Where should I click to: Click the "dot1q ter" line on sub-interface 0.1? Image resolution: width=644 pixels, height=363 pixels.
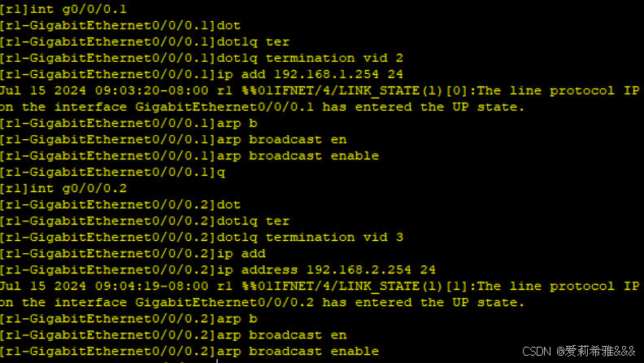(x=253, y=42)
